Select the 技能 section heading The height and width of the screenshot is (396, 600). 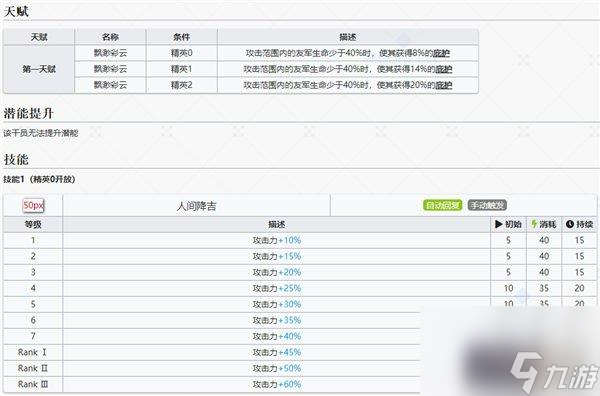(x=16, y=160)
